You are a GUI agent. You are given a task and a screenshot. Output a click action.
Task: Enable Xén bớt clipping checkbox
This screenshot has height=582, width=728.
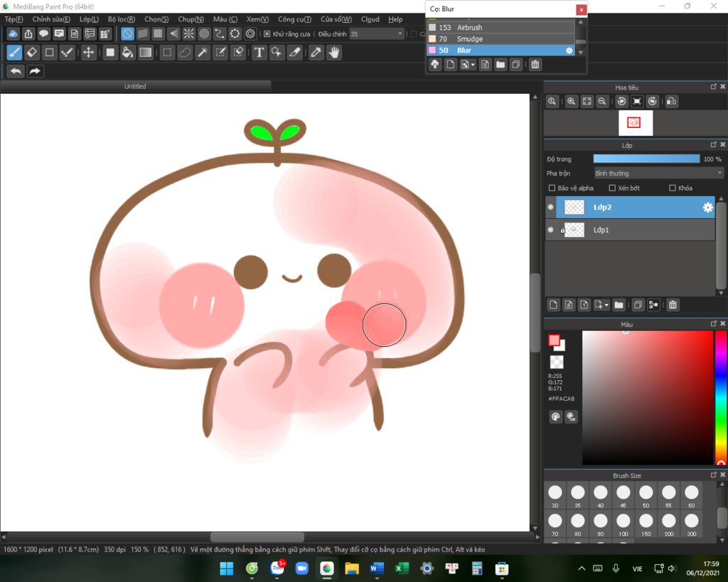point(612,188)
